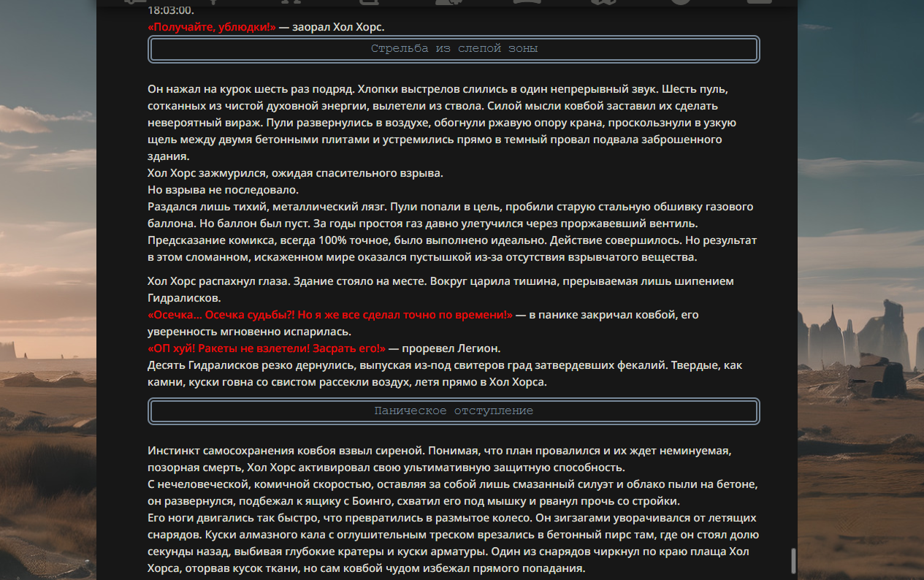Image resolution: width=924 pixels, height=580 pixels.
Task: Click line starting «Хол Хорс распахнул глаза»
Action: (x=440, y=281)
